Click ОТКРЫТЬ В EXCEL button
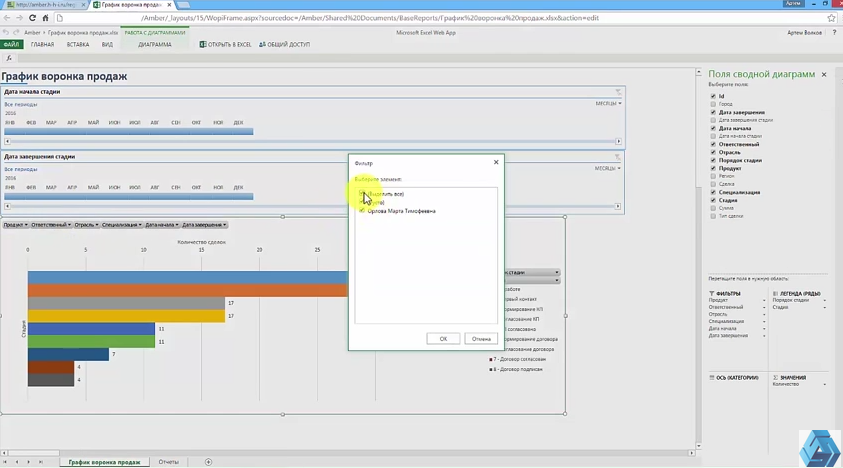Screen dimensions: 843x468 [x=225, y=45]
